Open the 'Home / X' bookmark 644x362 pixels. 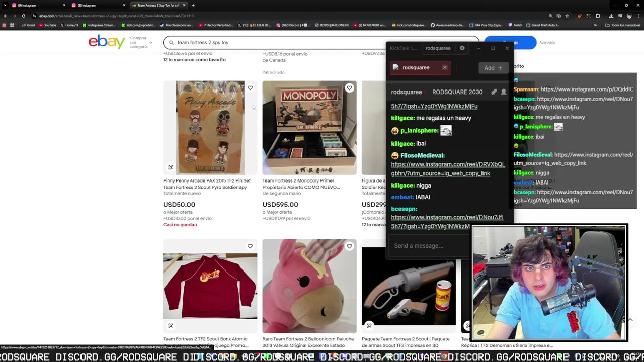coord(69,25)
